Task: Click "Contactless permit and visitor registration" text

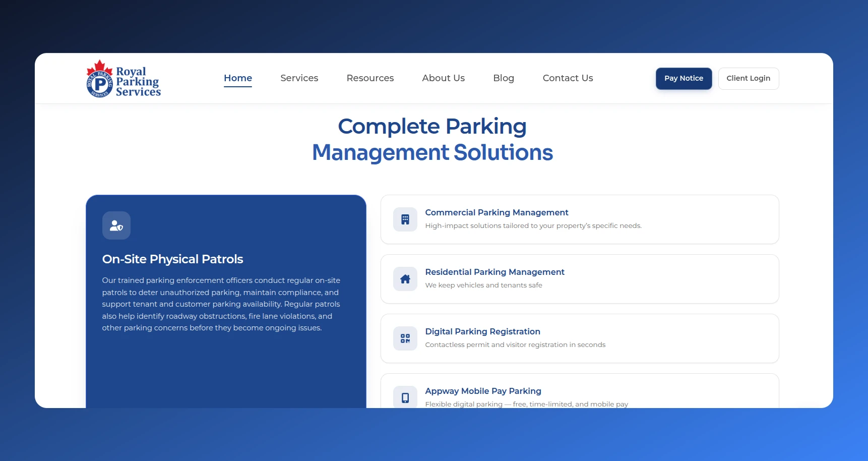Action: click(515, 345)
